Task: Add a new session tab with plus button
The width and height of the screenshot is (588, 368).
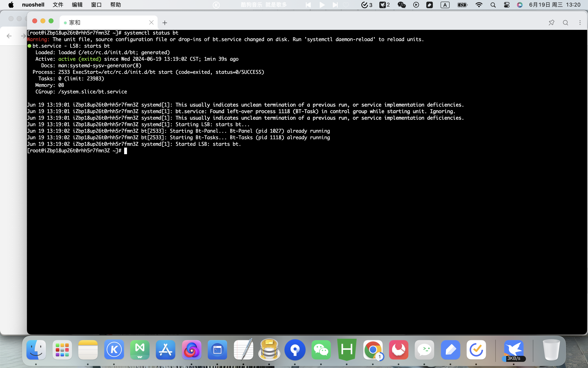Action: pyautogui.click(x=165, y=23)
